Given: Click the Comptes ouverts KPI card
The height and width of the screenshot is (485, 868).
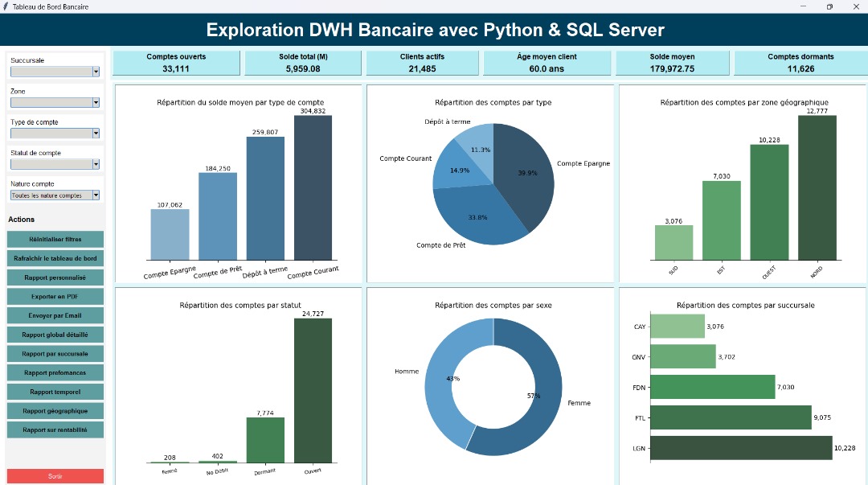Looking at the screenshot, I should (176, 63).
